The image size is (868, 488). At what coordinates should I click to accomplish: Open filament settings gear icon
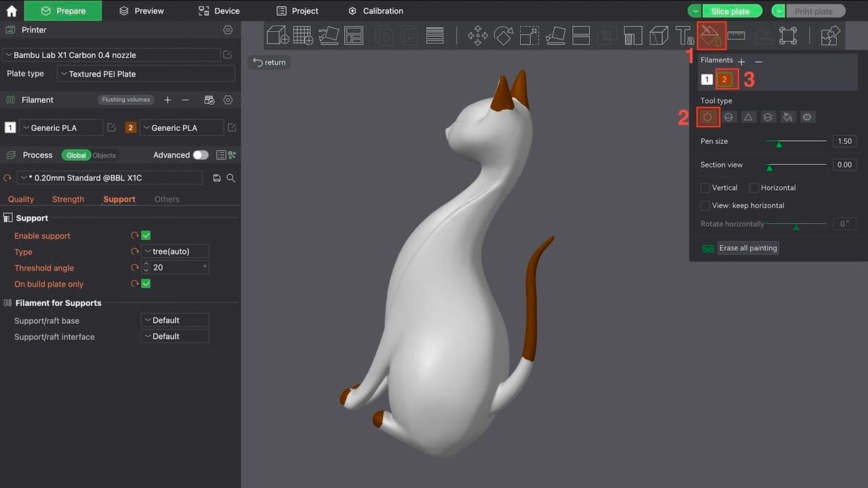pos(228,100)
